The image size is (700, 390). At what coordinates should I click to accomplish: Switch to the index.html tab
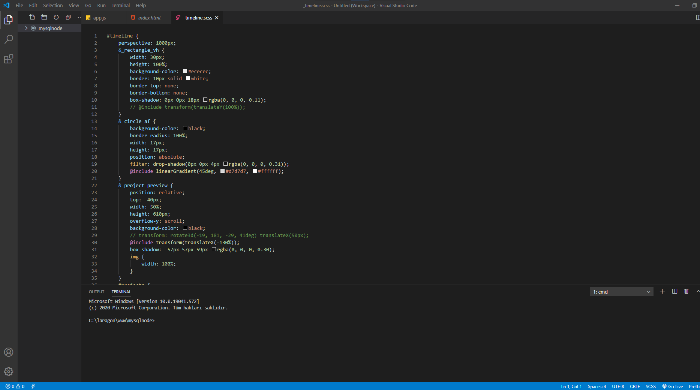click(x=149, y=18)
